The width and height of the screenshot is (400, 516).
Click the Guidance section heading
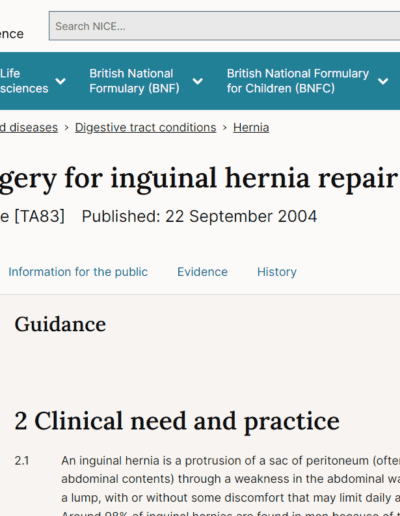pos(60,324)
